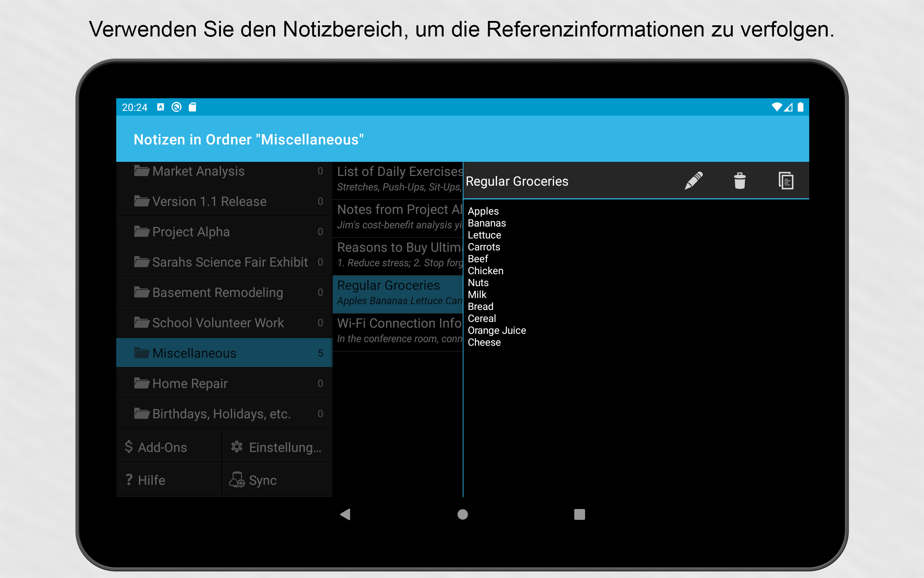The image size is (924, 578).
Task: Click the Version 1.1 Release folder icon
Action: [141, 201]
